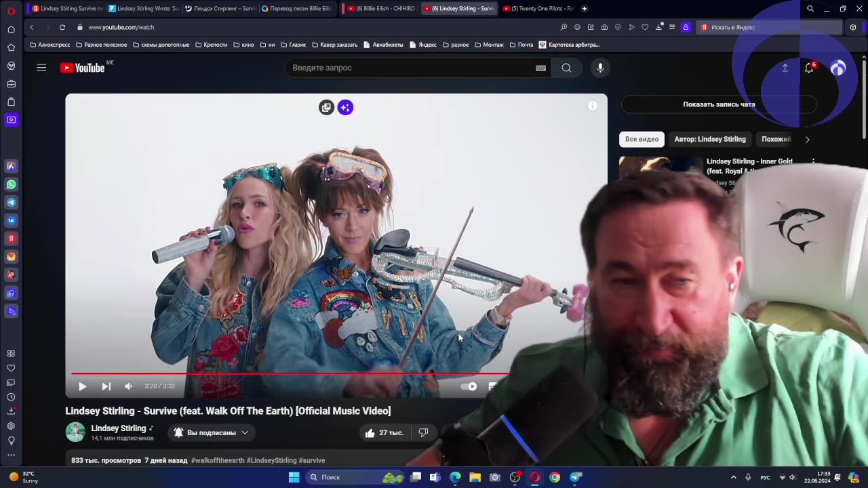Select the Похожий filter chip
The height and width of the screenshot is (488, 868).
pyautogui.click(x=776, y=139)
